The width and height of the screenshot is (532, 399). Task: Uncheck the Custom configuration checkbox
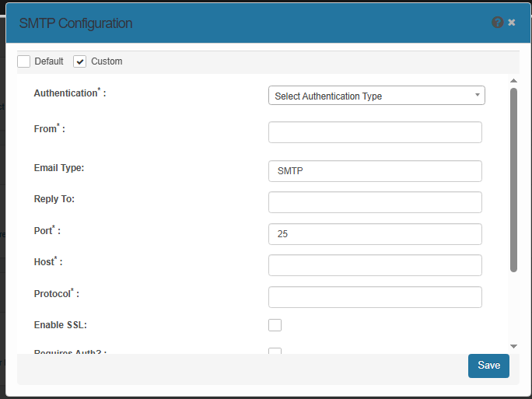click(x=80, y=61)
